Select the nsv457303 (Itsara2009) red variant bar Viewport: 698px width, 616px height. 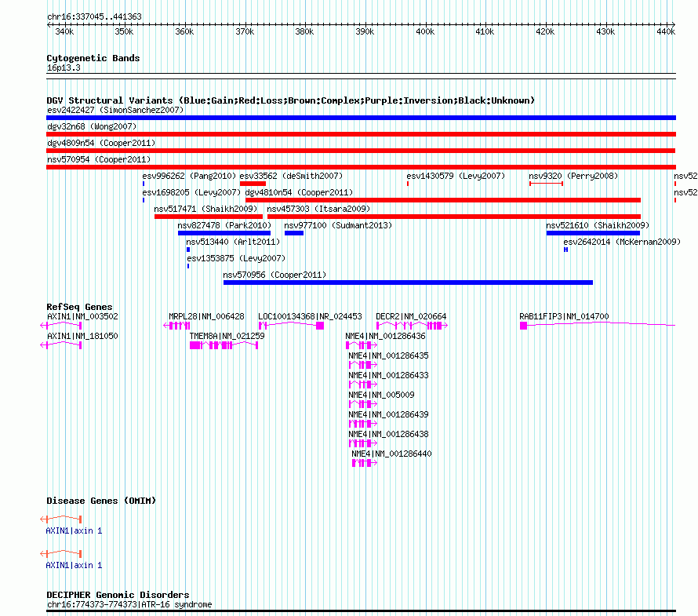point(453,217)
